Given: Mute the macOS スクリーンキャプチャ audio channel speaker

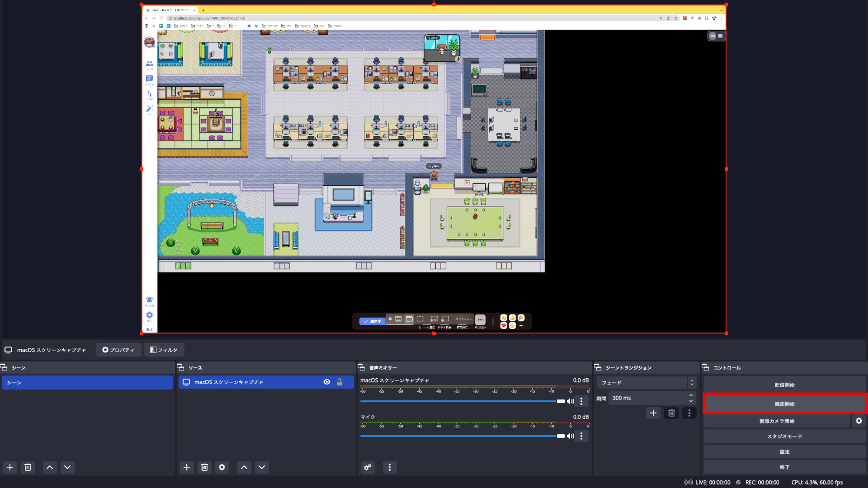Looking at the screenshot, I should point(570,401).
